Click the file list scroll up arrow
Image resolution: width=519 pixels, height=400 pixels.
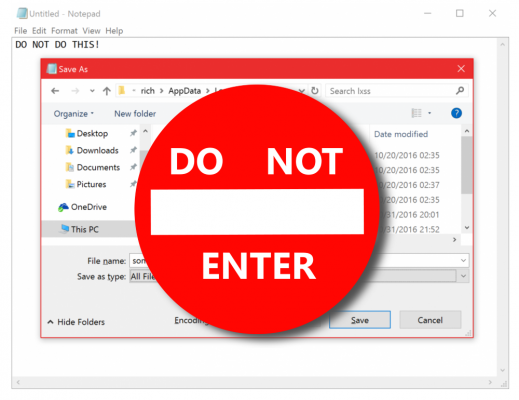coord(467,131)
